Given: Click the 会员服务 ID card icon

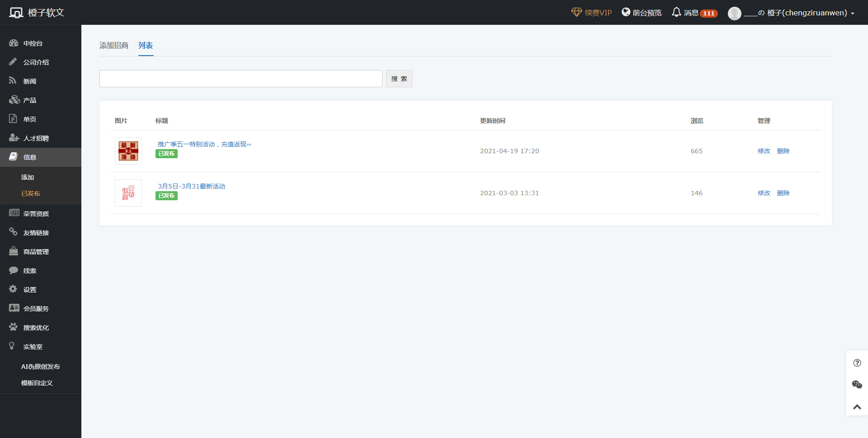Looking at the screenshot, I should pyautogui.click(x=14, y=308).
